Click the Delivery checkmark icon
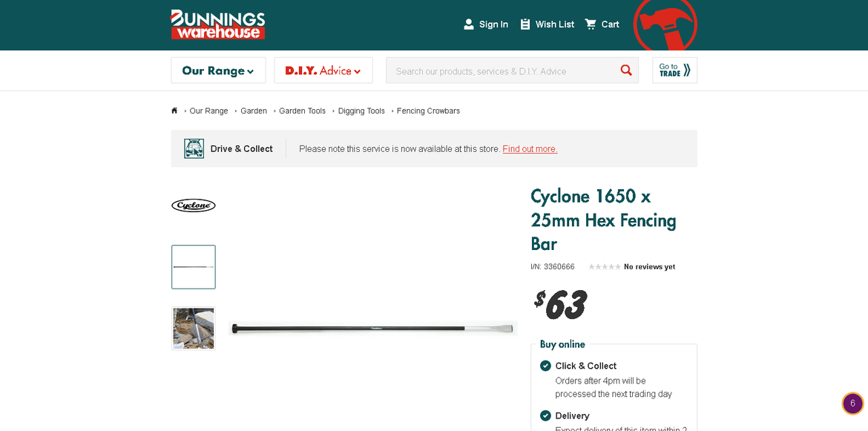Image resolution: width=868 pixels, height=431 pixels. (545, 415)
